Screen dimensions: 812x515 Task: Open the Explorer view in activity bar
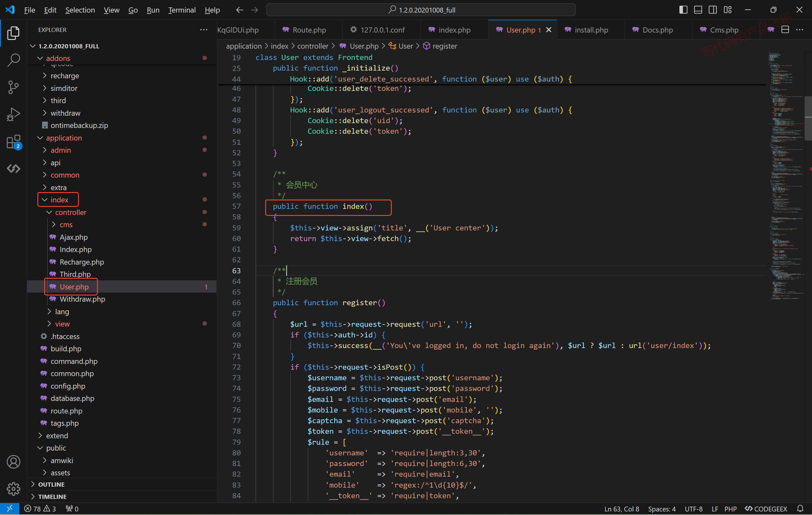pos(14,33)
